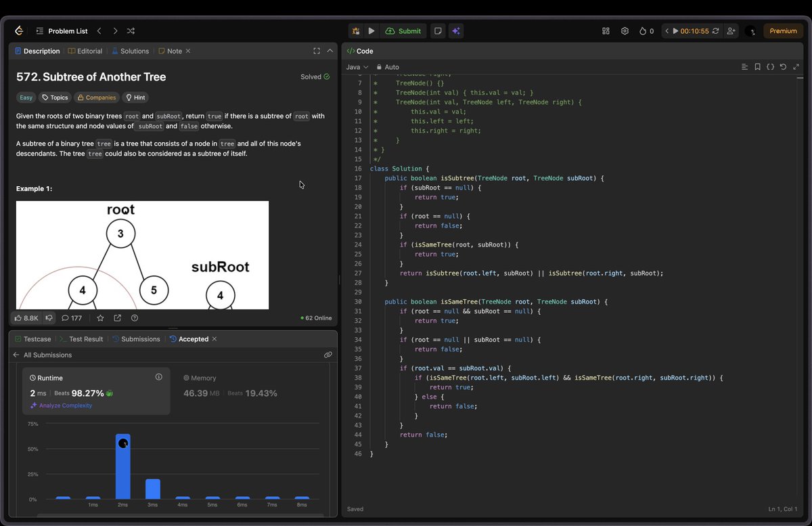Click the Example 1 tree image
Image resolution: width=812 pixels, height=526 pixels.
point(142,255)
